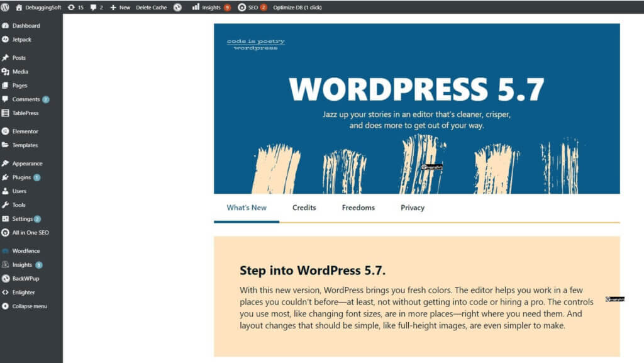The width and height of the screenshot is (644, 363).
Task: Open the Posts menu item
Action: [19, 58]
